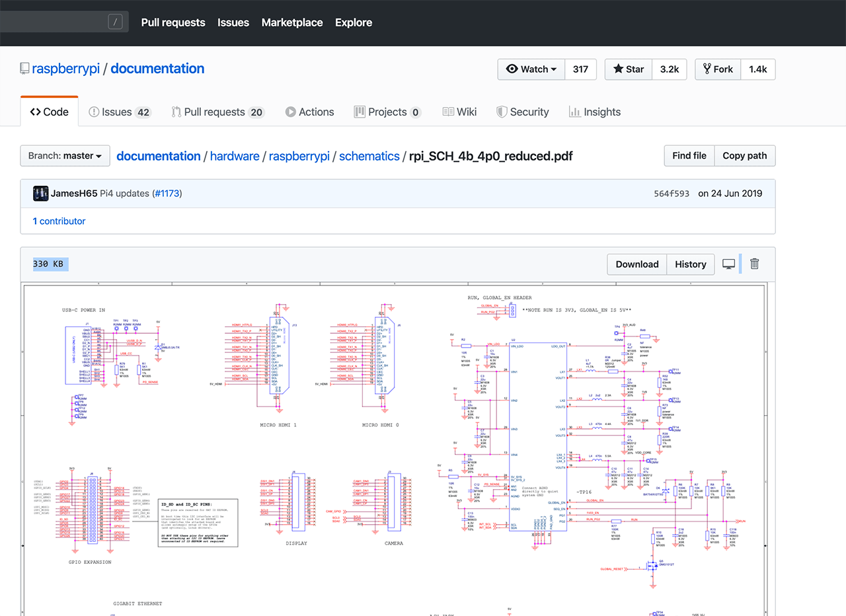
Task: Click the Issues tab exclamation icon
Action: tap(94, 112)
